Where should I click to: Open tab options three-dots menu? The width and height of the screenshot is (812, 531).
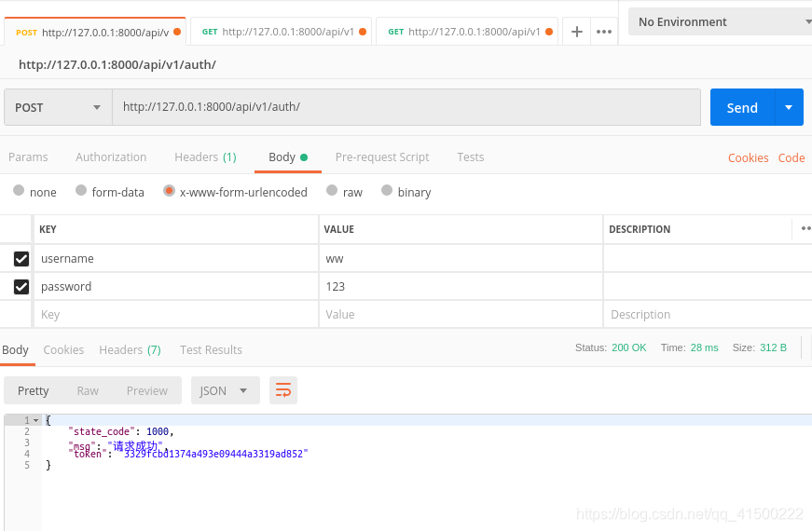(x=604, y=32)
